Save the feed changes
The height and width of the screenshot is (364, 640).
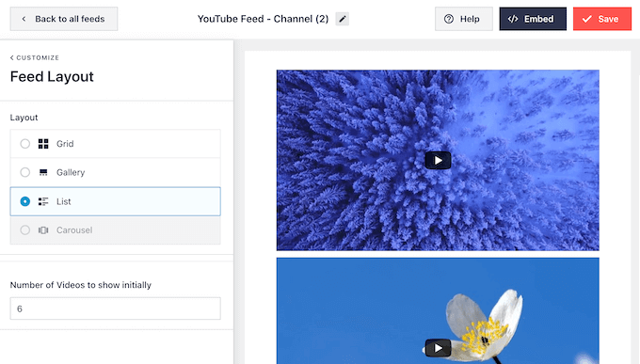point(602,19)
